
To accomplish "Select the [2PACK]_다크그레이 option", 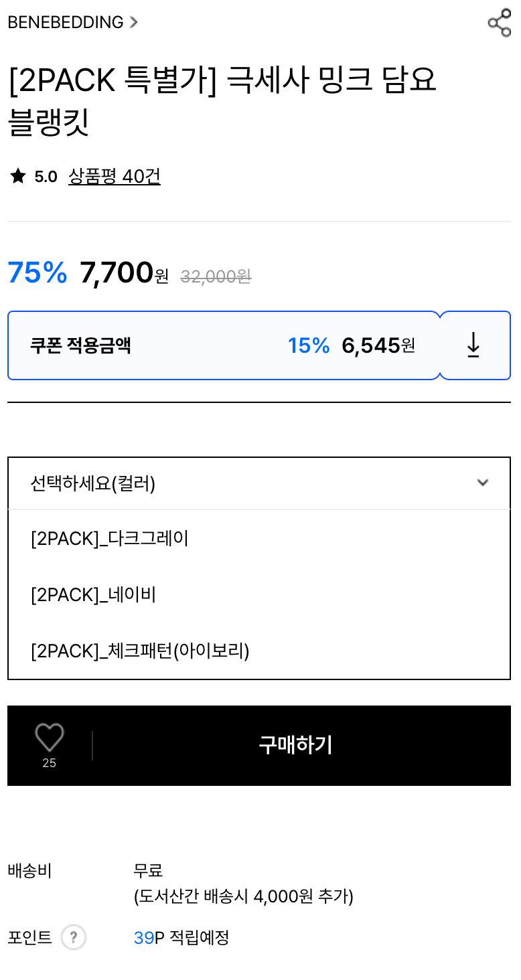I will coord(110,538).
